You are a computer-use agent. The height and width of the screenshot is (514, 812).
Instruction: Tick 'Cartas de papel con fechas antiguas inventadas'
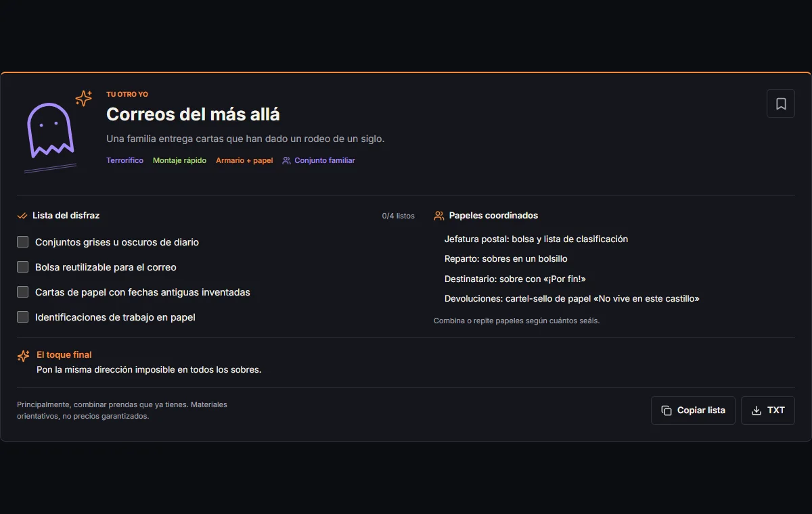coord(23,292)
